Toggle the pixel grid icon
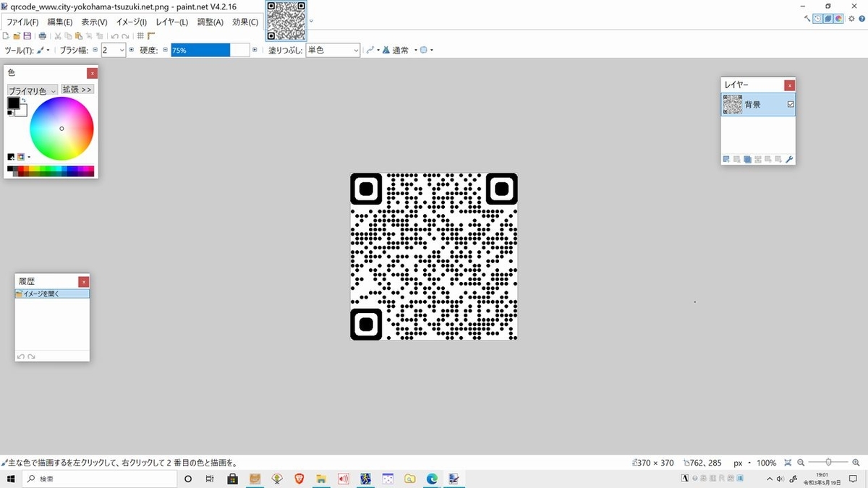The height and width of the screenshot is (488, 868). (140, 35)
